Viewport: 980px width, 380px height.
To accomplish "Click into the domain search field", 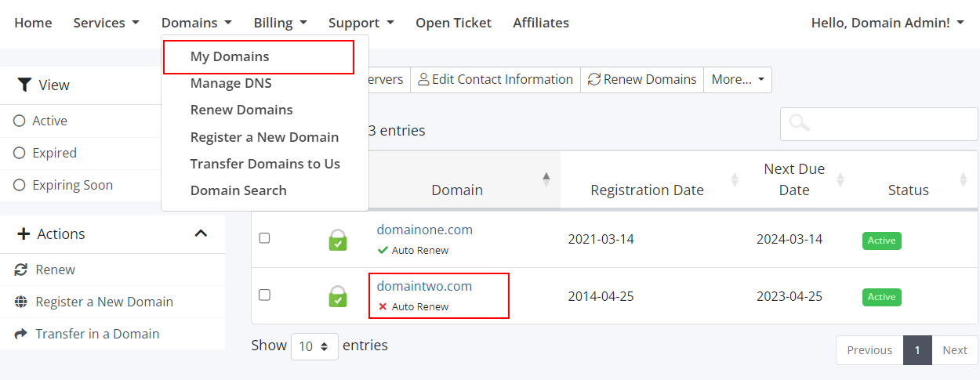I will [886, 124].
